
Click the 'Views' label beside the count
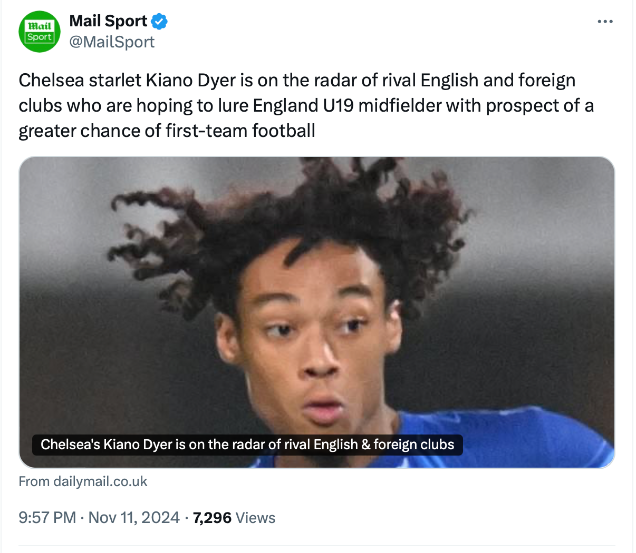tap(256, 518)
